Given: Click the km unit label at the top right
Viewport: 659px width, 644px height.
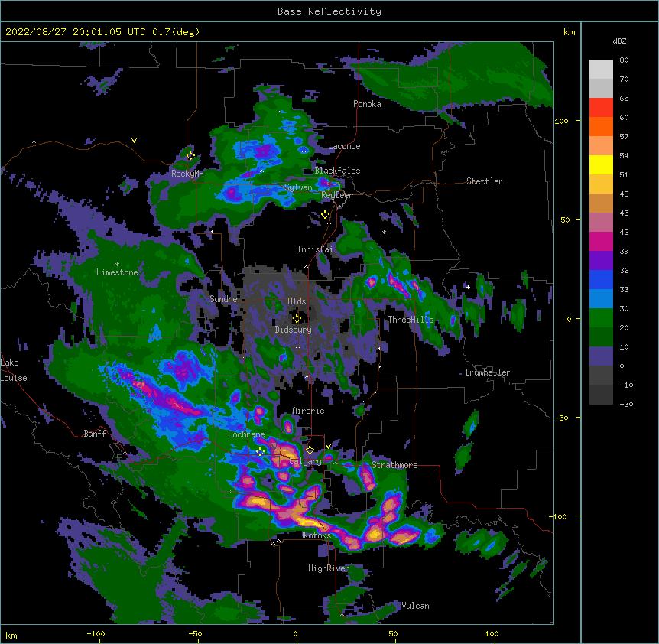Looking at the screenshot, I should [x=570, y=32].
